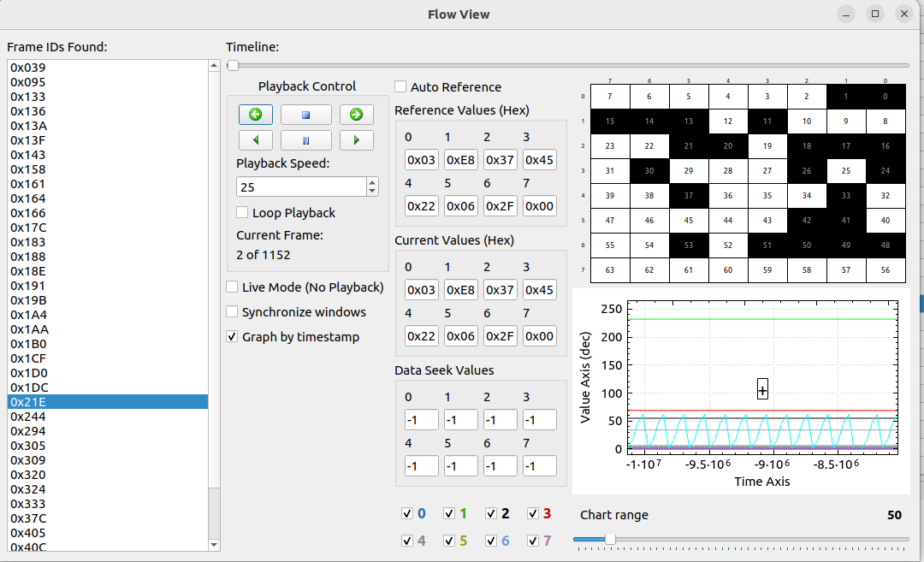
Task: Enable Loop Playback checkbox
Action: tap(241, 212)
